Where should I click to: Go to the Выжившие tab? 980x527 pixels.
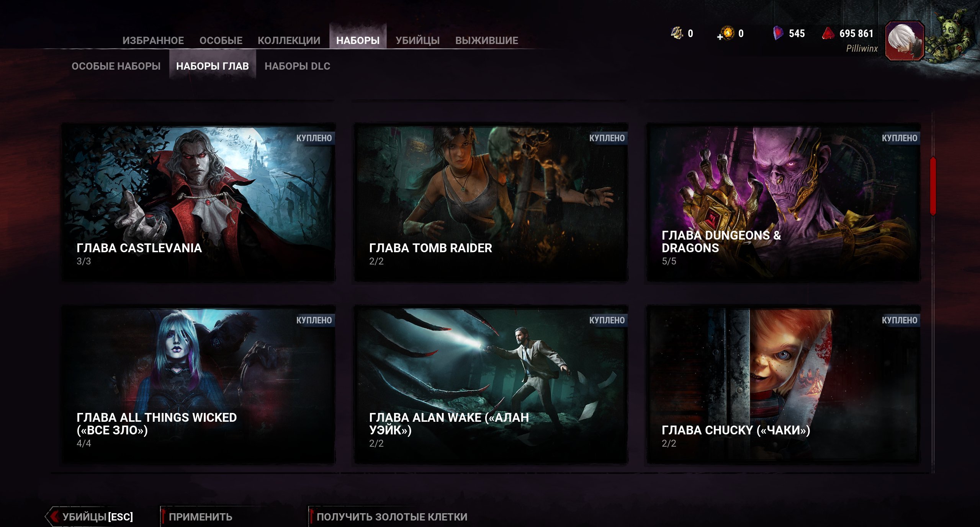(x=486, y=40)
